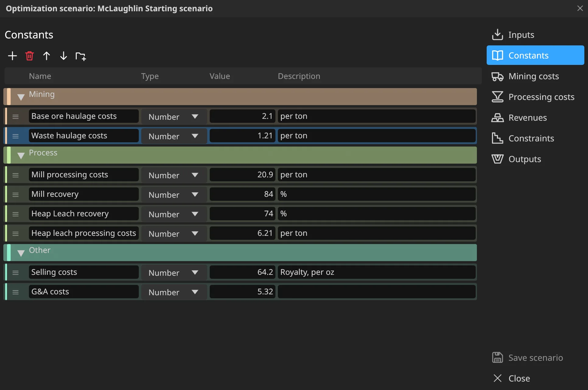
Task: Click drag handle of G&A costs row
Action: pos(16,292)
